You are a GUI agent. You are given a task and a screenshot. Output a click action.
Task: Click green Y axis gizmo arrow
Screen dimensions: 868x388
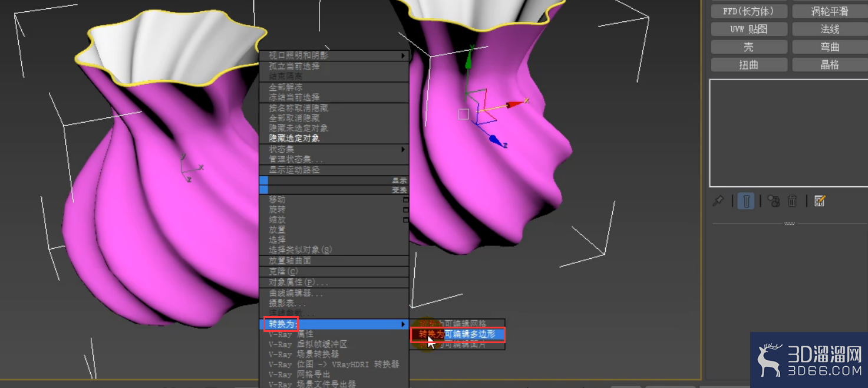pyautogui.click(x=469, y=61)
